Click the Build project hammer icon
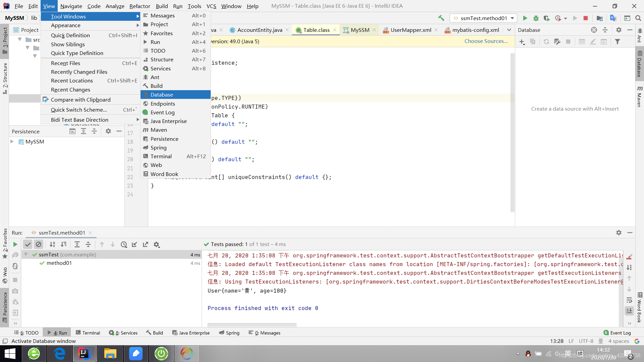This screenshot has width=644, height=362. 441,18
